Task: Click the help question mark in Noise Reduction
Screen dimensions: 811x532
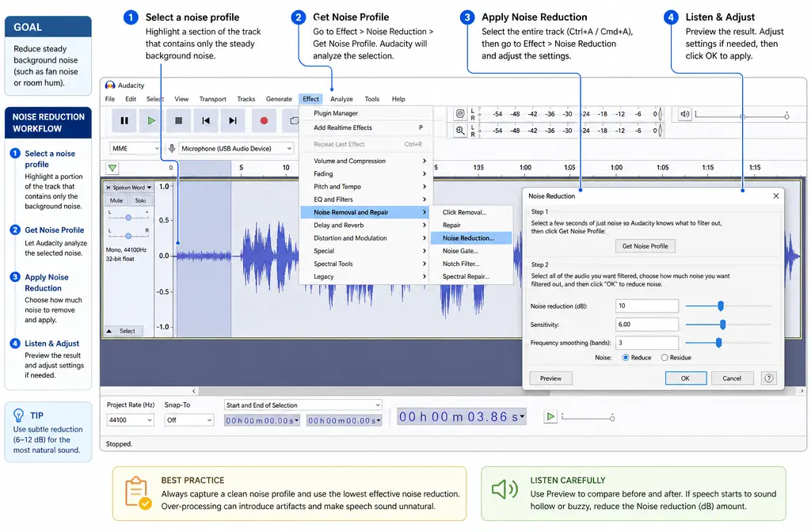Action: 769,378
